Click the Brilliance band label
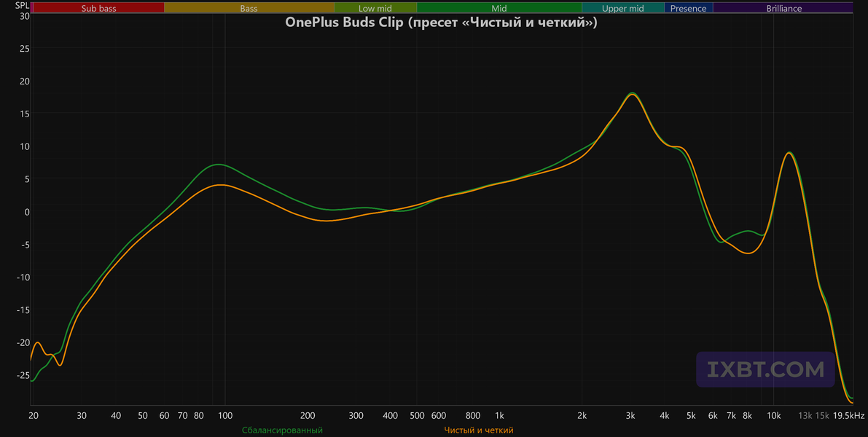The width and height of the screenshot is (868, 437). click(x=784, y=8)
